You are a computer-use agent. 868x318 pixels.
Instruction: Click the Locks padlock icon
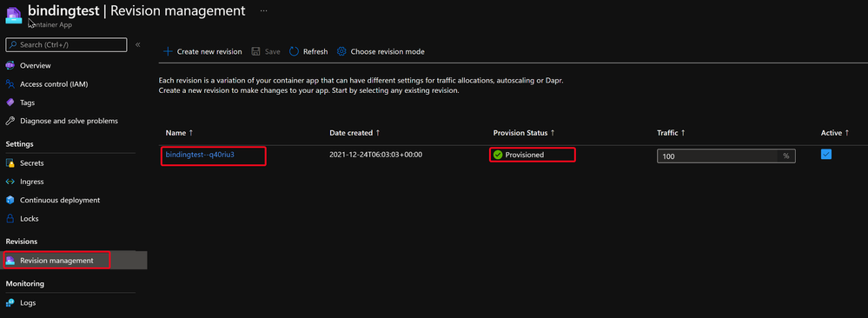[x=10, y=219]
